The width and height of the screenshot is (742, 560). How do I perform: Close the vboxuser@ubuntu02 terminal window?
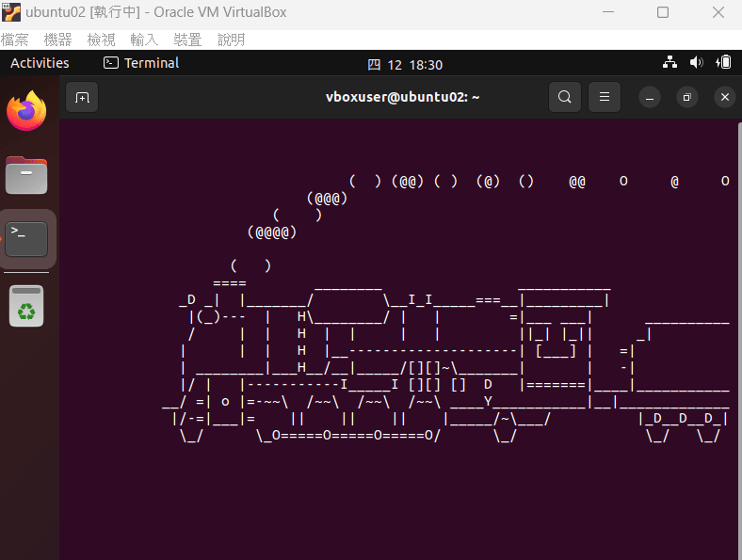coord(724,97)
